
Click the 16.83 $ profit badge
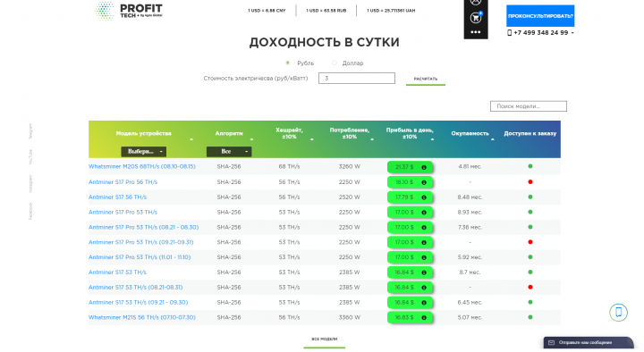[410, 317]
